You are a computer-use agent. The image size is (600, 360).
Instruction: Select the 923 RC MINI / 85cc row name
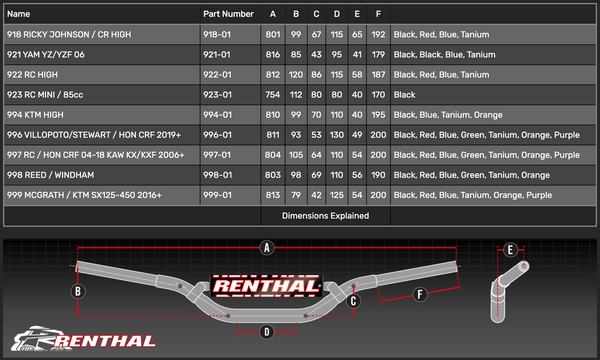point(45,95)
